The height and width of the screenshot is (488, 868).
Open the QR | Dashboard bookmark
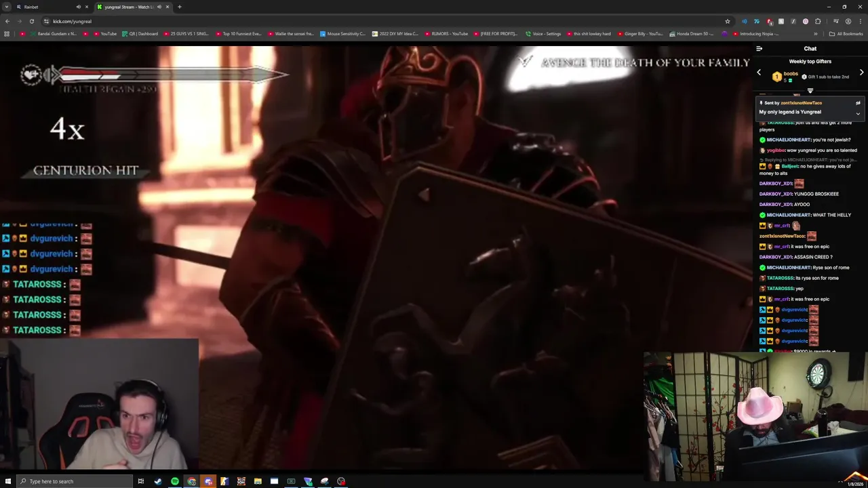[140, 34]
